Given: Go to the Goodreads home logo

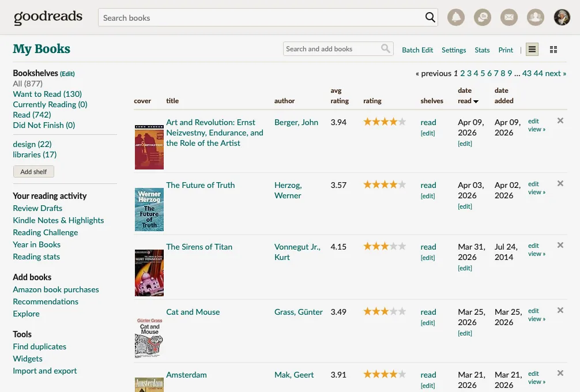Looking at the screenshot, I should pos(48,17).
